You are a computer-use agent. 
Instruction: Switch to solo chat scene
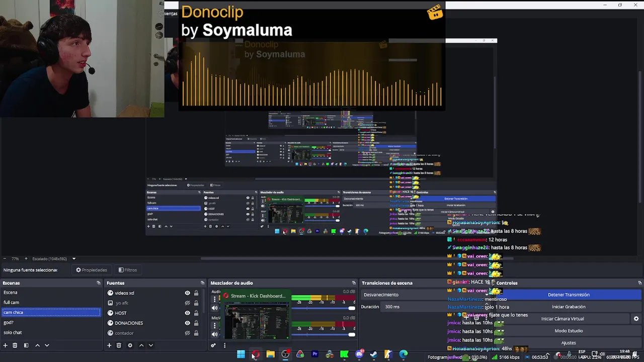tap(51, 332)
